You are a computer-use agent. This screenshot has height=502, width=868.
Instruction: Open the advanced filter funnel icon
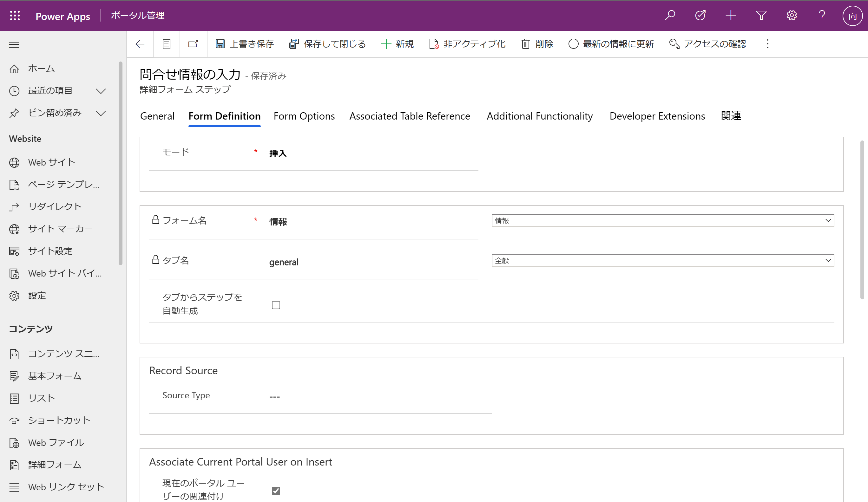click(761, 16)
